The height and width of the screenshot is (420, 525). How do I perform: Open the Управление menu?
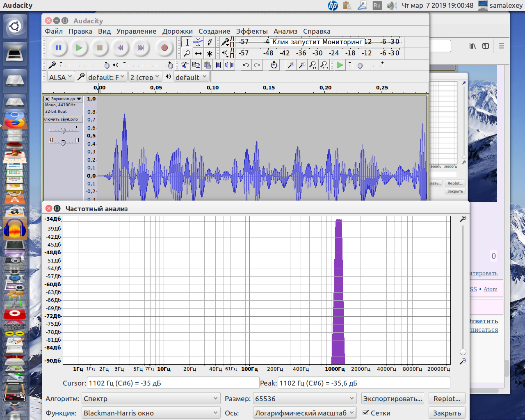[x=136, y=31]
